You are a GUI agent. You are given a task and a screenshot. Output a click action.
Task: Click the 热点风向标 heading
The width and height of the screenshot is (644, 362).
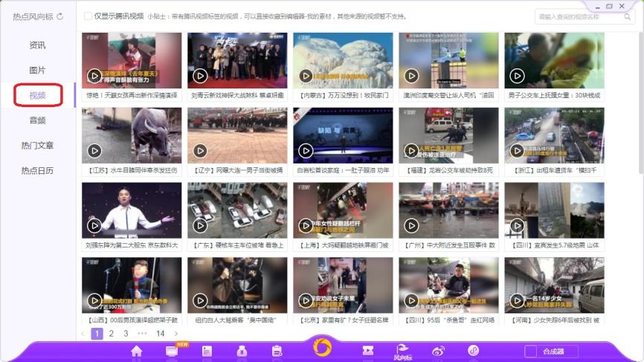point(33,16)
